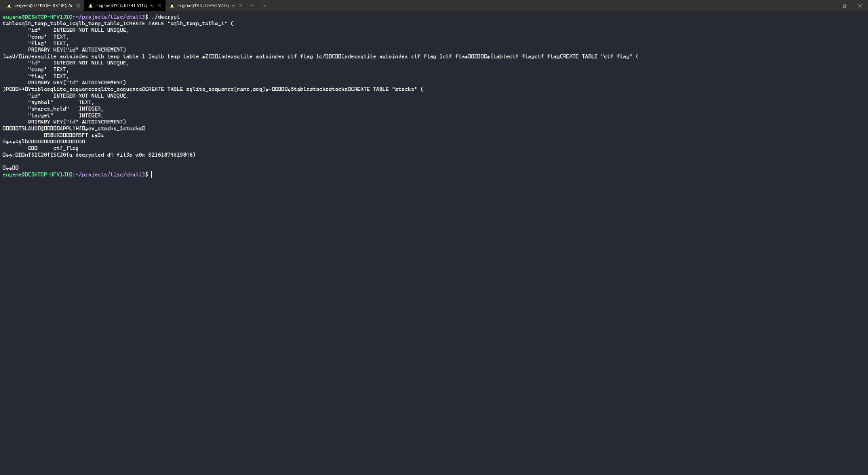Screen dimensions: 868x475
Task: Open the new-tab dropdown chevron in the tab bar
Action: click(x=264, y=5)
